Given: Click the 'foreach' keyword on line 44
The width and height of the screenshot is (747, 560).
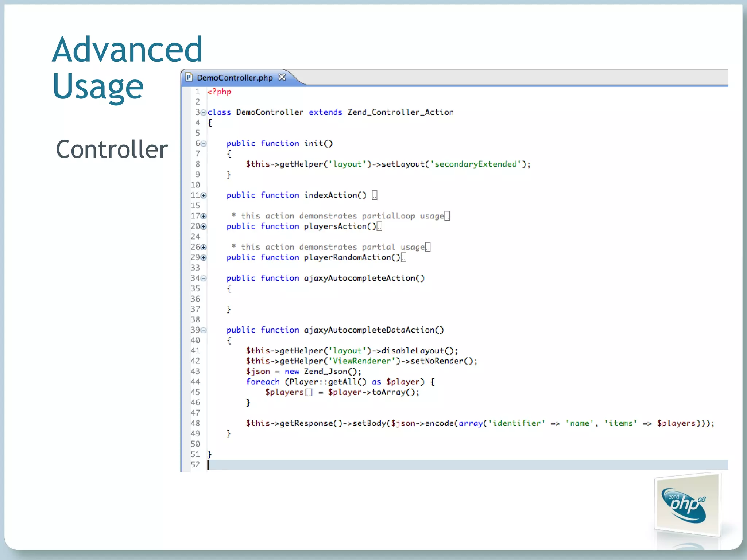Looking at the screenshot, I should click(263, 382).
